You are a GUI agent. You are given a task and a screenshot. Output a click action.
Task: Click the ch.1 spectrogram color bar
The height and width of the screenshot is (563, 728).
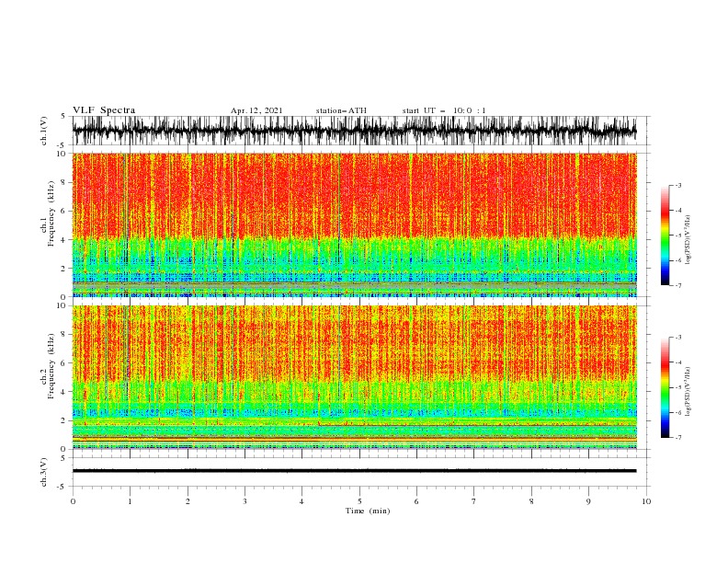(x=665, y=236)
